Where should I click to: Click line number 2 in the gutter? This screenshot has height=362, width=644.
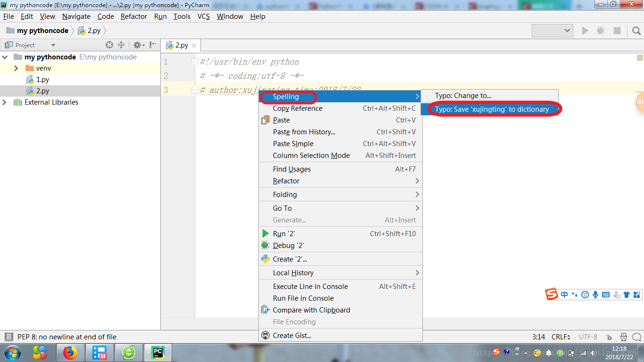[166, 76]
